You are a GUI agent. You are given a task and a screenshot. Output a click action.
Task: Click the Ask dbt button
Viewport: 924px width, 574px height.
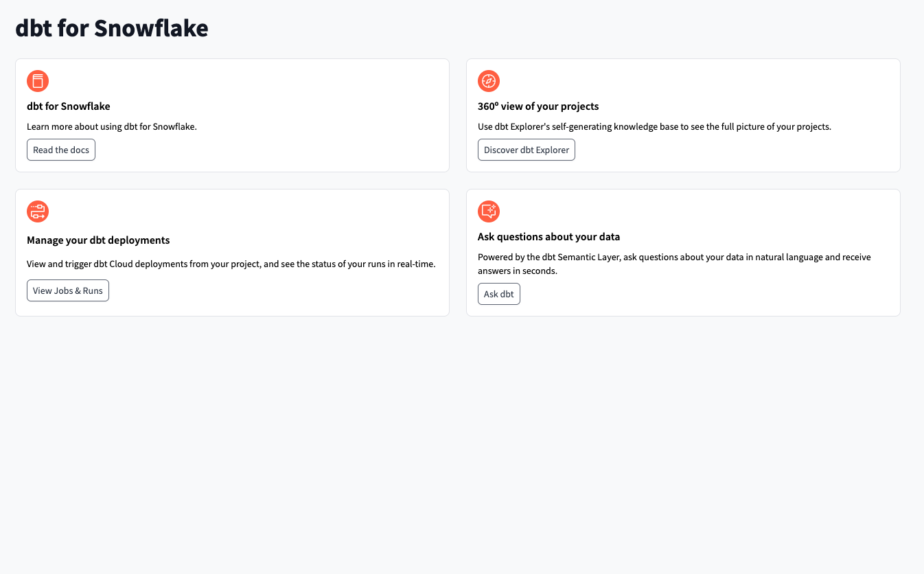click(x=498, y=293)
